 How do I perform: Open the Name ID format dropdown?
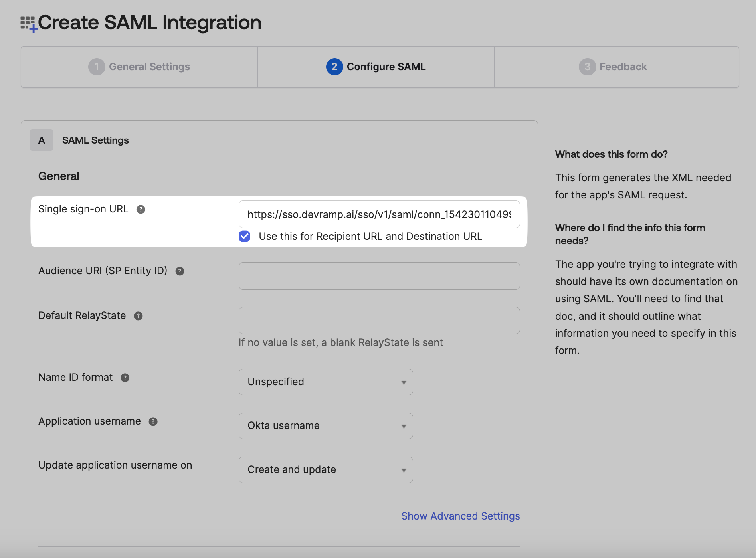[326, 382]
